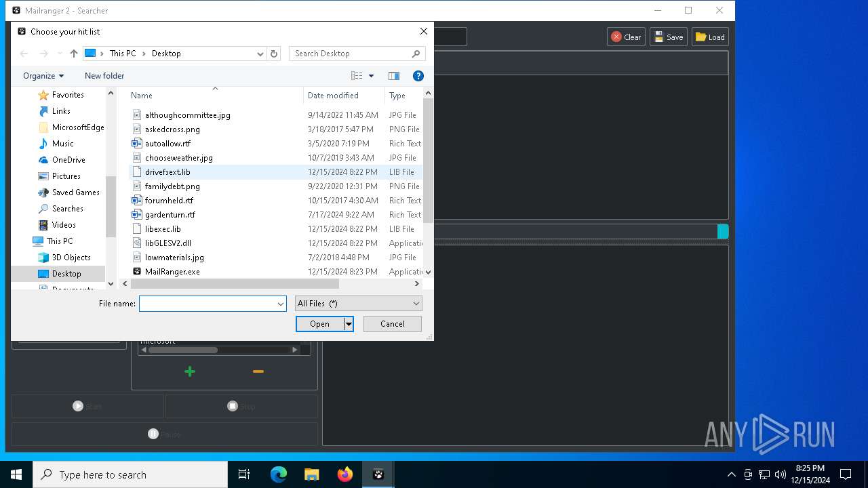Click the volume icon in system tray
This screenshot has width=868, height=488.
click(781, 474)
